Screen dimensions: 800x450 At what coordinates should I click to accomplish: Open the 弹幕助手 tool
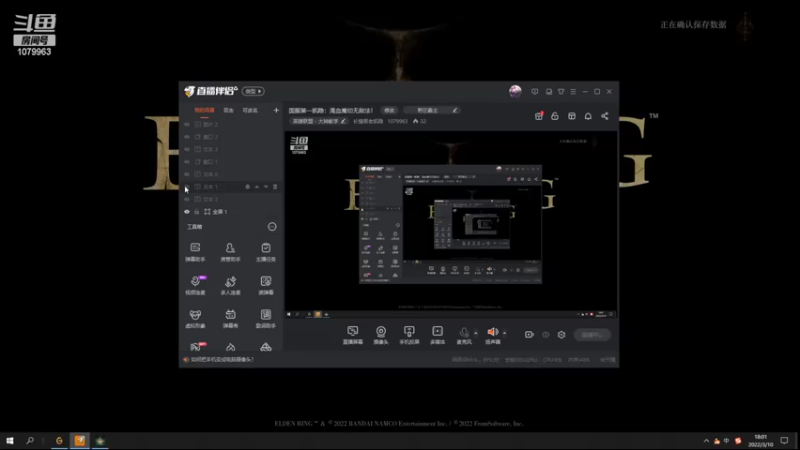(x=195, y=252)
